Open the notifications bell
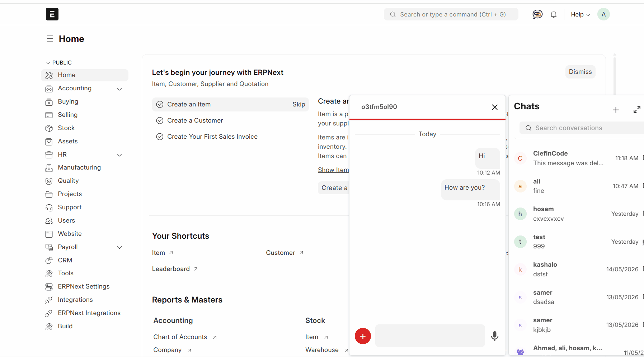The width and height of the screenshot is (644, 357). point(554,14)
